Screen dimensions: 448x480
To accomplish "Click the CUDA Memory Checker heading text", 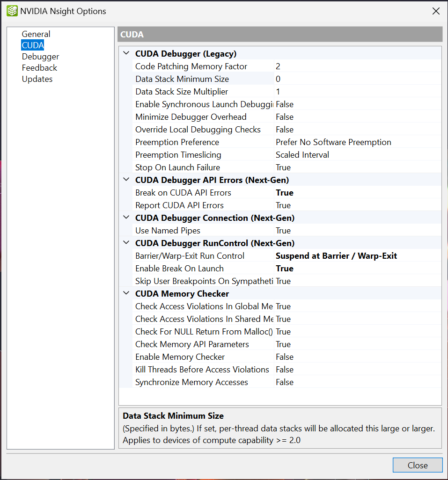I will point(182,294).
